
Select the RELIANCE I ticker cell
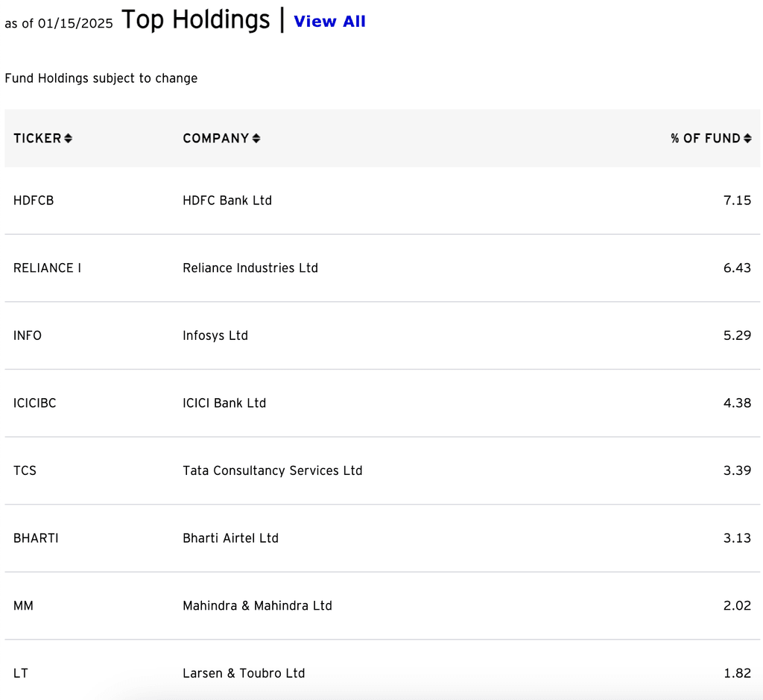pos(48,268)
